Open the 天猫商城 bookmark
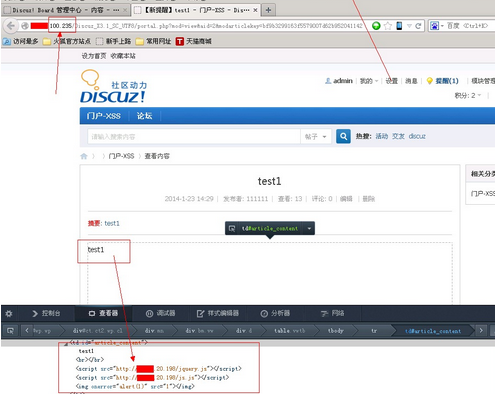The image size is (495, 394). [194, 41]
